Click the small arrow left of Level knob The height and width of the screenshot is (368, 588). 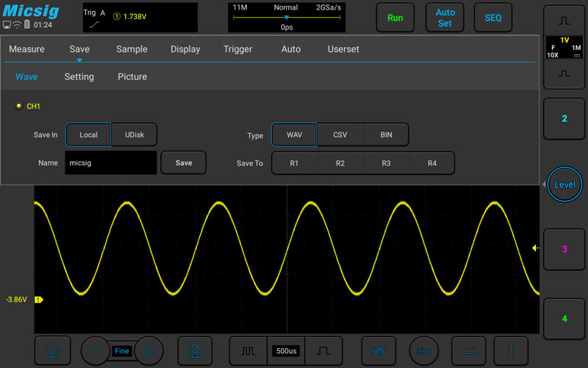544,185
